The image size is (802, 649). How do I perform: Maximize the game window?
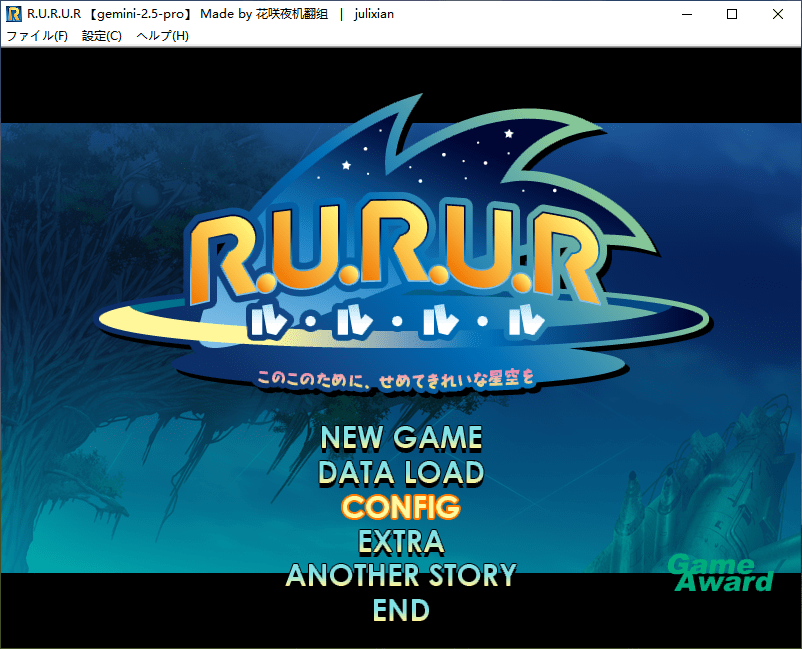coord(732,14)
